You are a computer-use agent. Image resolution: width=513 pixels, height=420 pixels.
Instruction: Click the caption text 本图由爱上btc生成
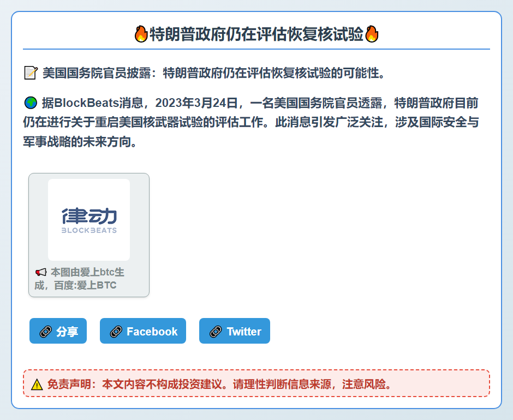coord(80,279)
